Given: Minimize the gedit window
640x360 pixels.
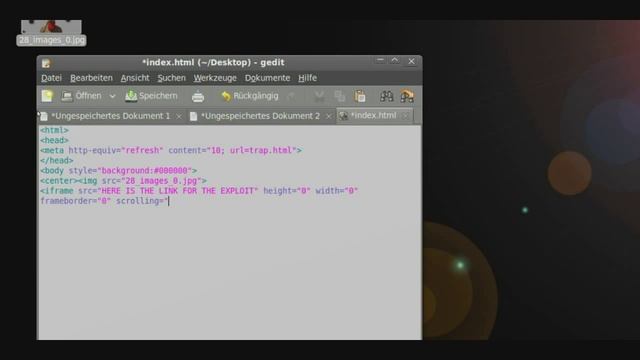Looking at the screenshot, I should pyautogui.click(x=380, y=61).
